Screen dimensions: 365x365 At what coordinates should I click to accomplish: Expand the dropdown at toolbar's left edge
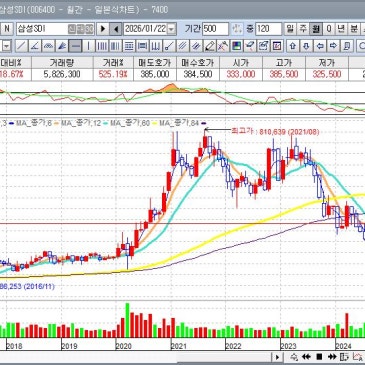[x=7, y=46]
